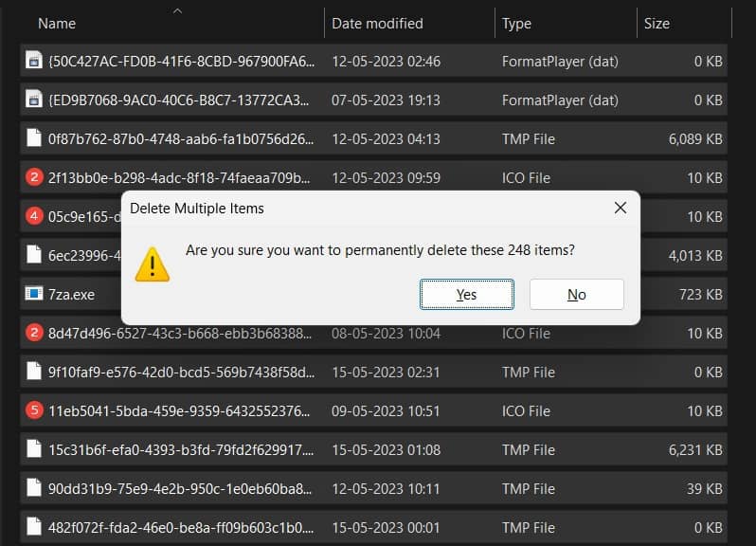
Task: Click the {ED9B7068 FormatPlayer dat file icon
Action: click(x=34, y=100)
